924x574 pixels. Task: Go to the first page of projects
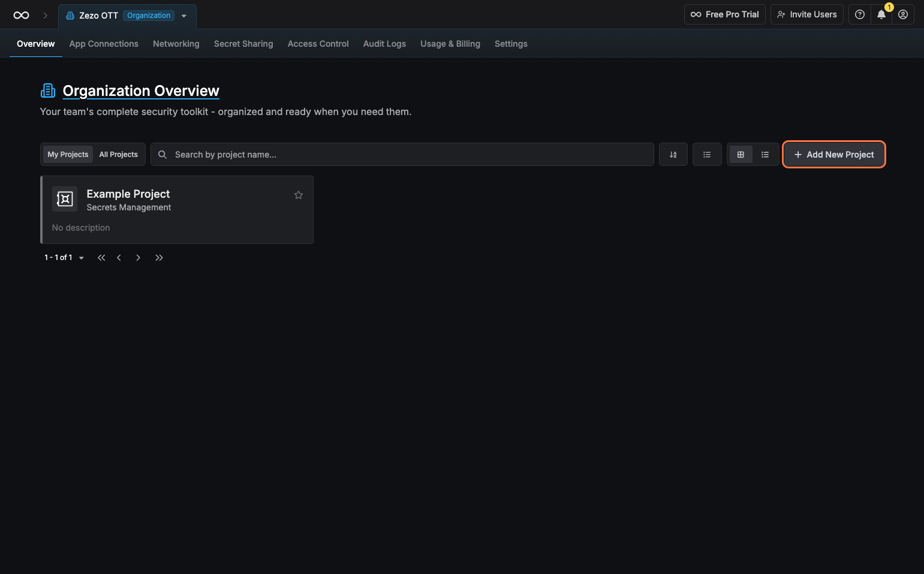101,258
